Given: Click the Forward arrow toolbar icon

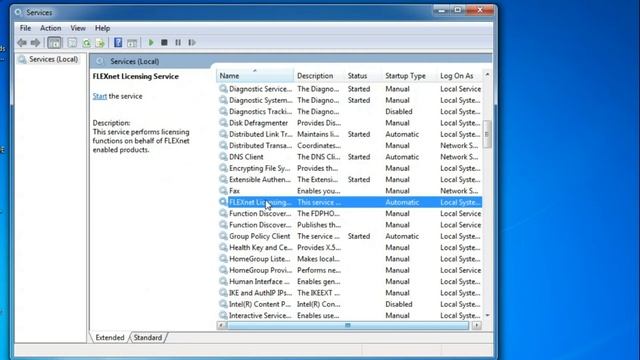Looking at the screenshot, I should click(x=36, y=42).
